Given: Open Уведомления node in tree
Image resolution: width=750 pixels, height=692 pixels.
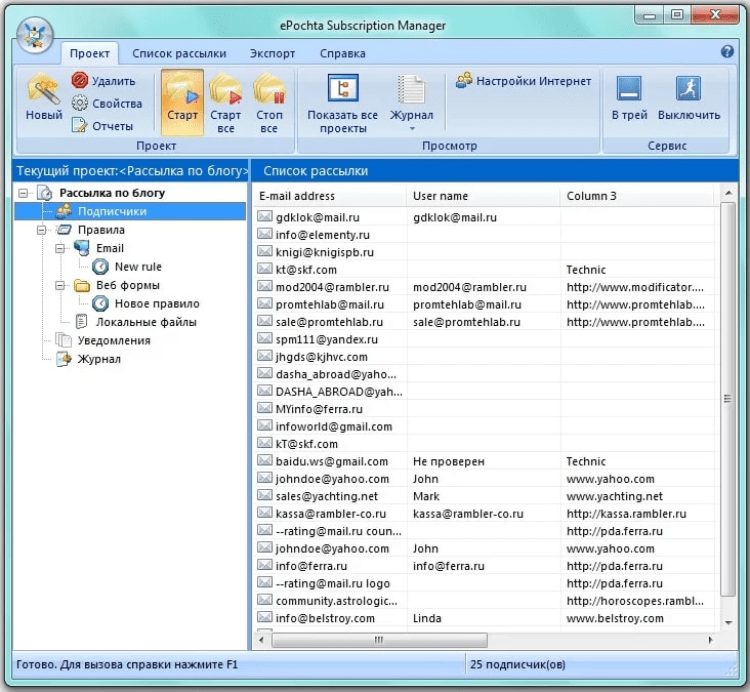Looking at the screenshot, I should click(x=113, y=341).
